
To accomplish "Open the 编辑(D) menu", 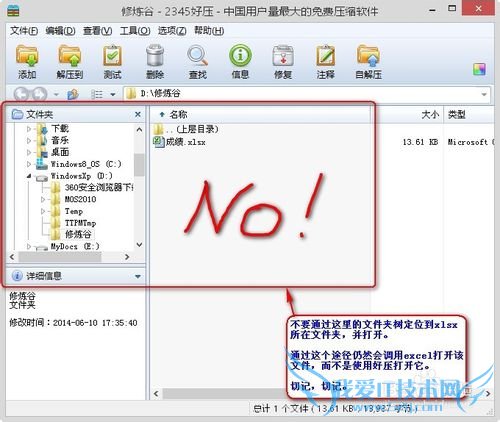I will pyautogui.click(x=60, y=31).
